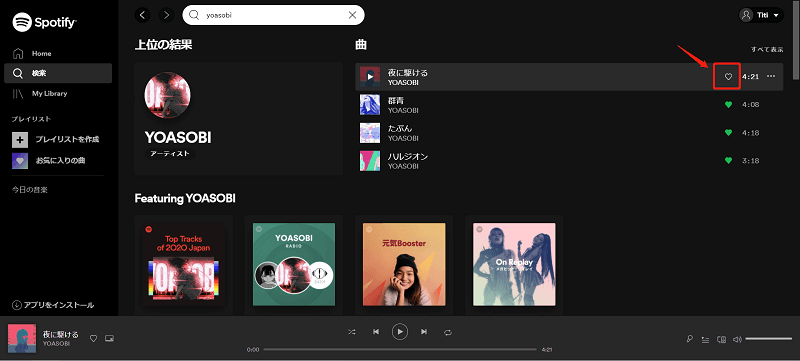The height and width of the screenshot is (361, 800).
Task: Like current track with player bar heart
Action: [x=93, y=339]
